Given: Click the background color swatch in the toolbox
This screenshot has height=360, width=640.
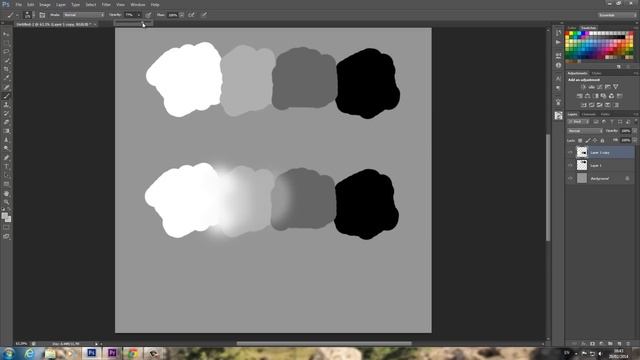Looking at the screenshot, I should tap(8, 219).
